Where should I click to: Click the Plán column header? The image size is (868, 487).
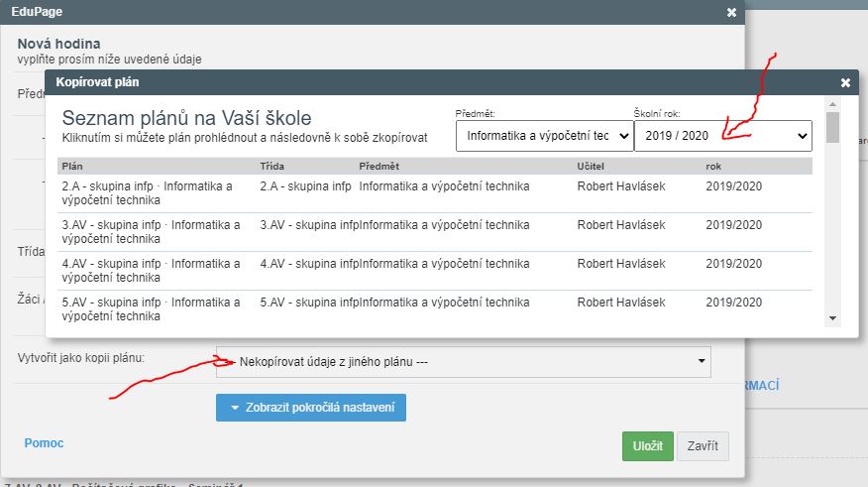tap(73, 166)
